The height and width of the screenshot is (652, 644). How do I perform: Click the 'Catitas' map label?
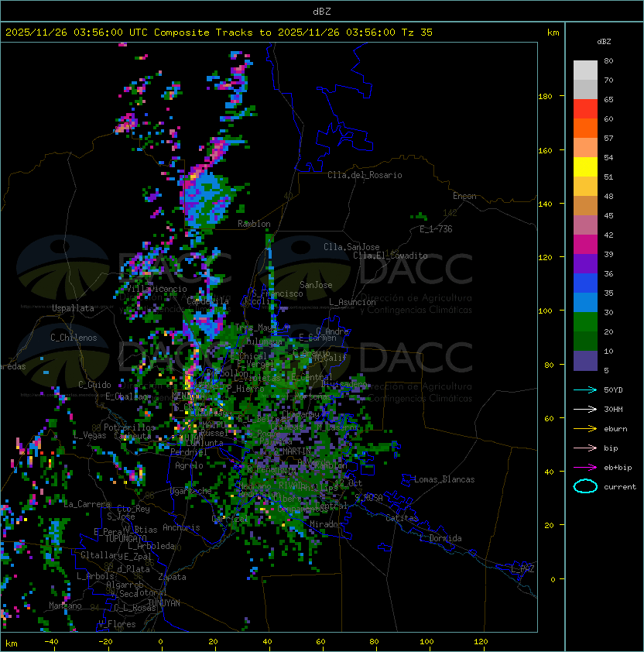pos(402,518)
